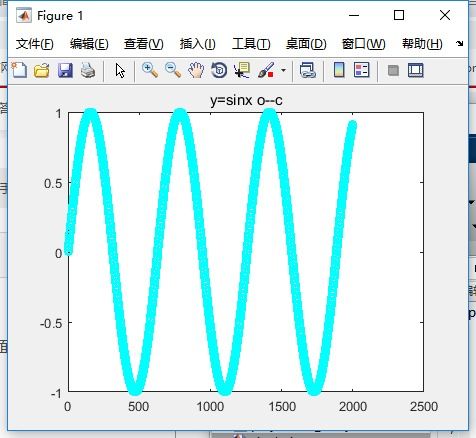Open the 插入(I) menu
Image resolution: width=476 pixels, height=438 pixels.
(197, 44)
